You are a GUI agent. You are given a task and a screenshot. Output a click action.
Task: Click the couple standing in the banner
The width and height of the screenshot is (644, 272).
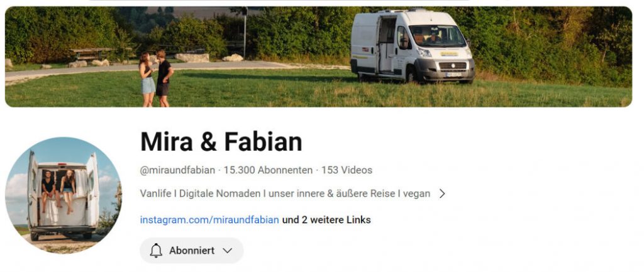(156, 78)
